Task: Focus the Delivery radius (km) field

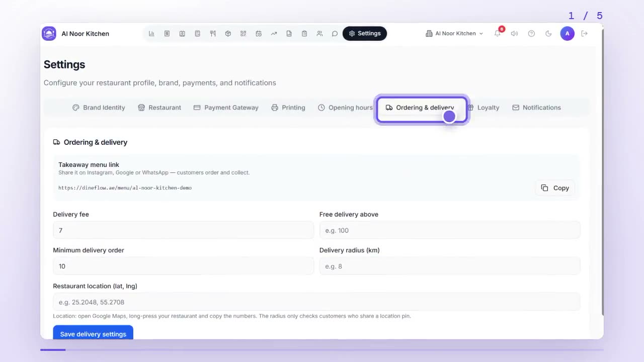Action: pyautogui.click(x=450, y=266)
